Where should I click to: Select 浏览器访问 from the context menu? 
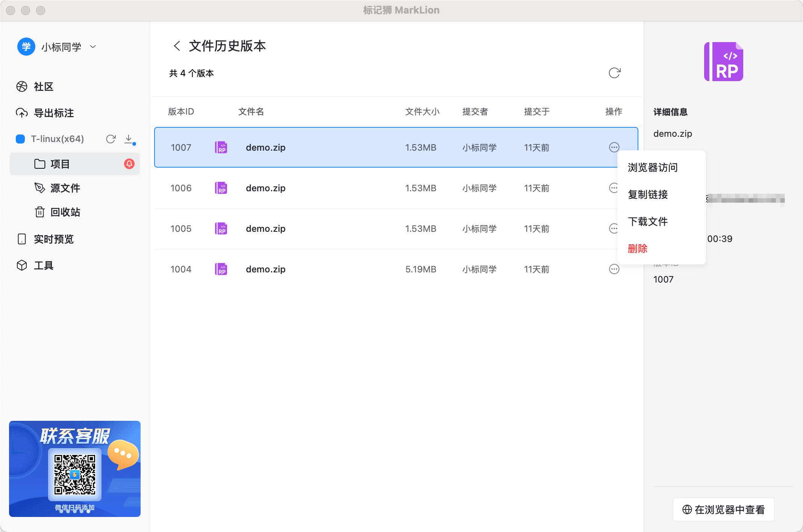[x=652, y=168]
